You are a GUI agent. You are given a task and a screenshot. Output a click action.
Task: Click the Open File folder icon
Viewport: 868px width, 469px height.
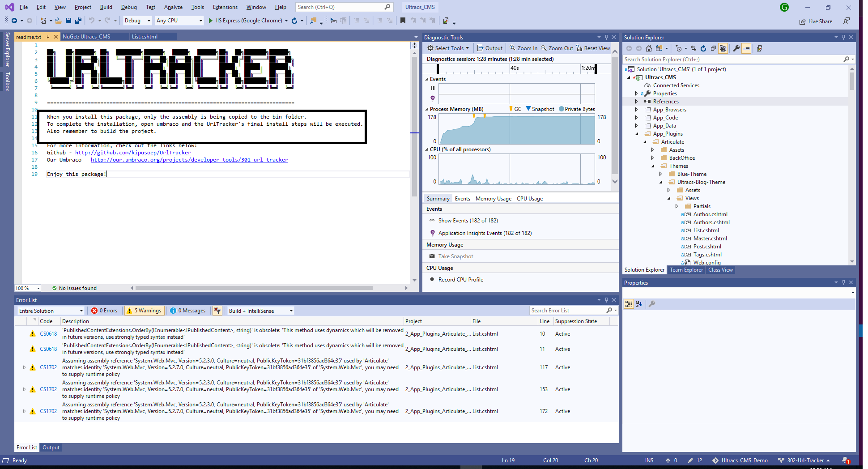58,21
